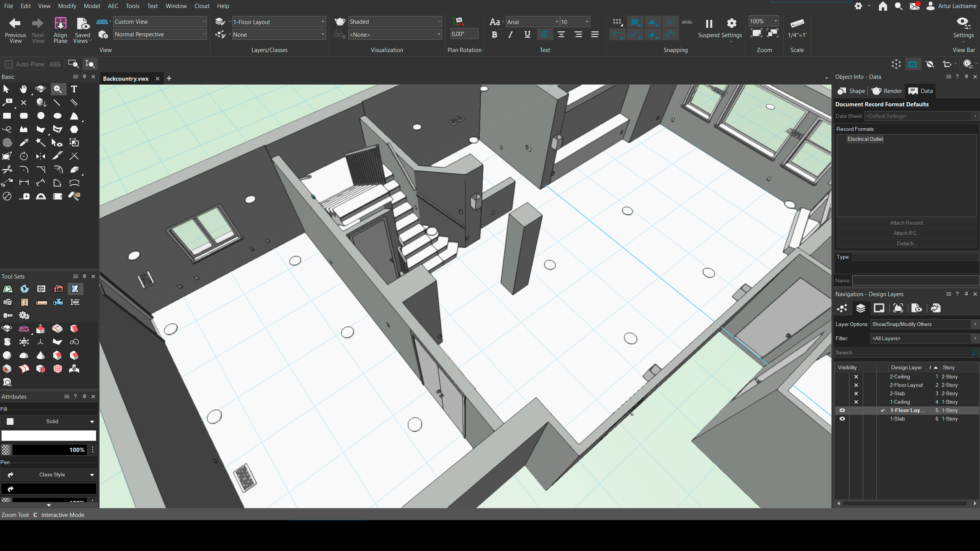Click the Bold text formatting icon
Viewport: 980px width, 551px height.
494,35
